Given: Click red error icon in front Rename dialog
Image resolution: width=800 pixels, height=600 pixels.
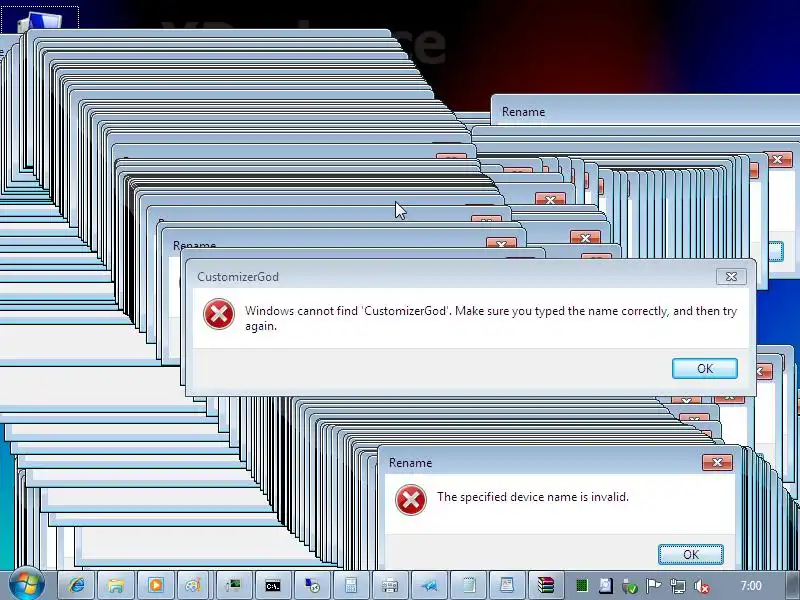Looking at the screenshot, I should (x=411, y=499).
